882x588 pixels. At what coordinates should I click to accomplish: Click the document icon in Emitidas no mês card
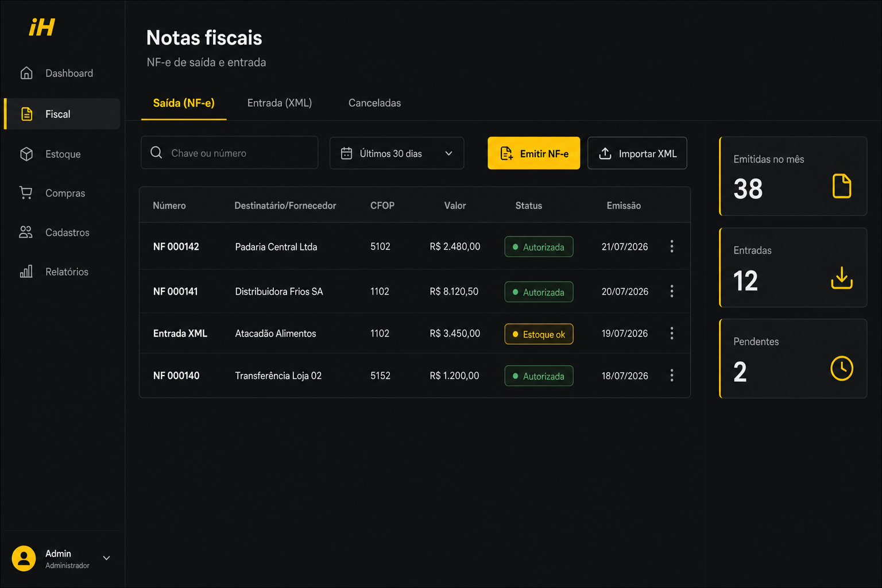click(842, 186)
